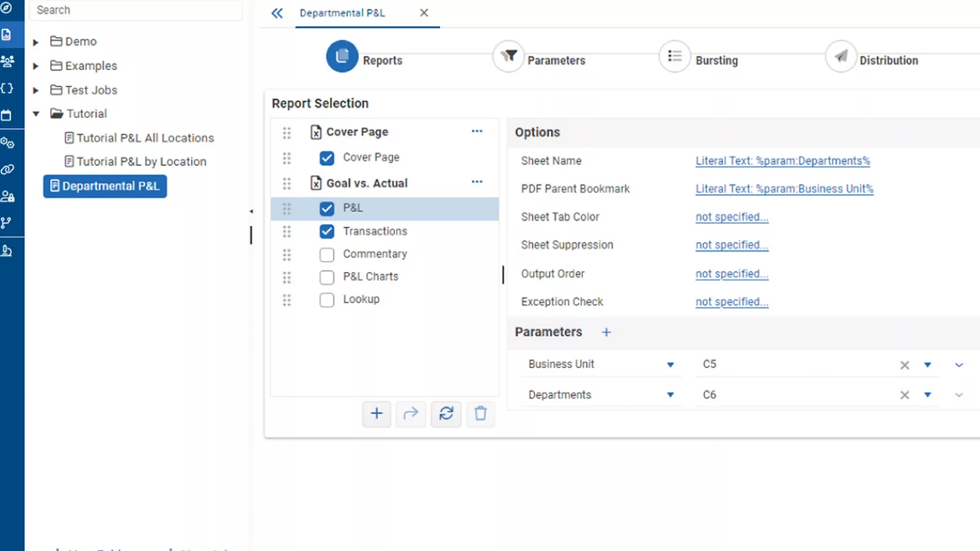
Task: Expand the Demo folder
Action: coord(36,42)
